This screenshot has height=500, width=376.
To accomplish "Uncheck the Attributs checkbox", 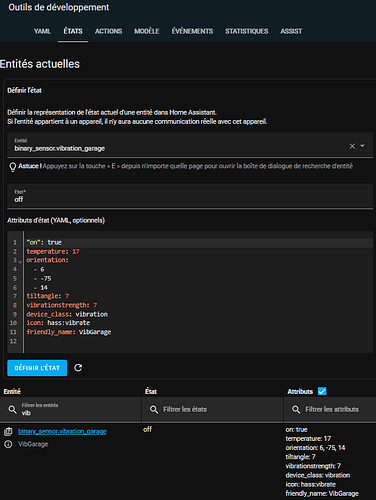I will [x=322, y=391].
